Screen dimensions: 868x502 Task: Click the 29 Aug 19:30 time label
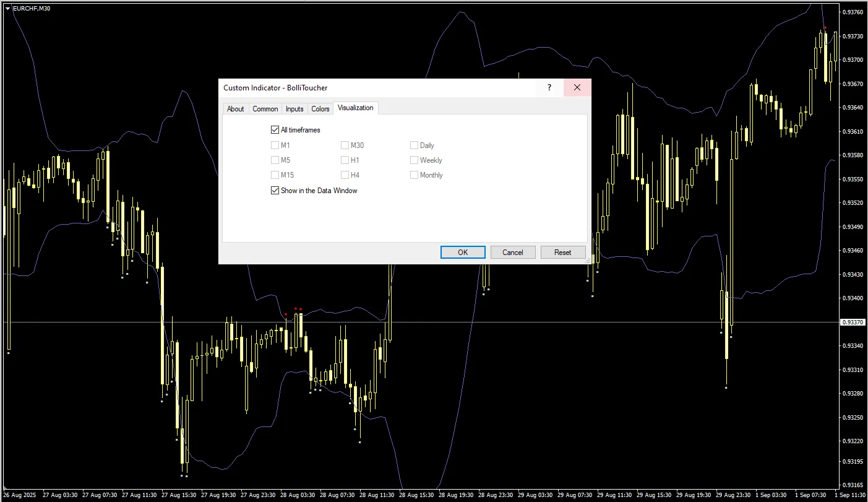point(694,496)
